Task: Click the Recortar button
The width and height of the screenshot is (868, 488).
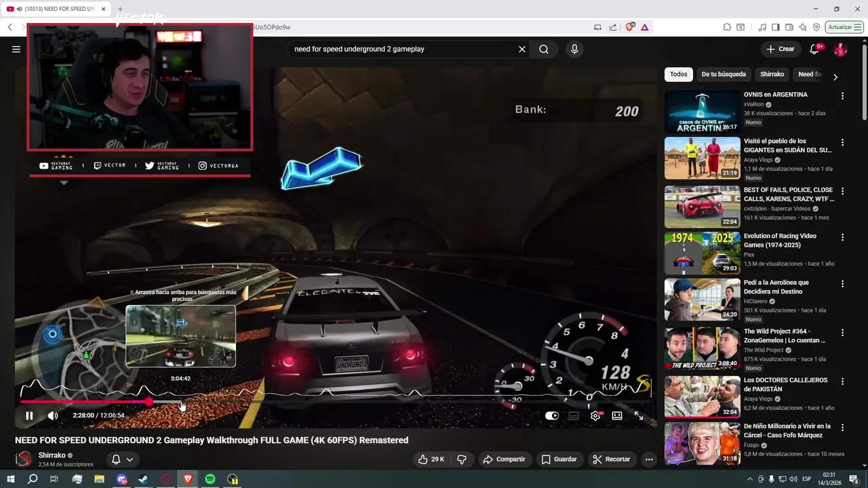Action: pos(611,460)
